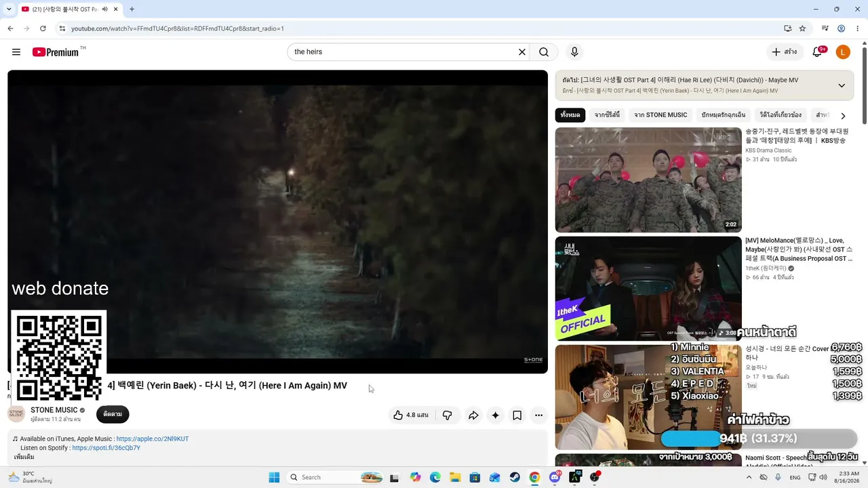Open STONE MUSIC channel avatar

[16, 414]
